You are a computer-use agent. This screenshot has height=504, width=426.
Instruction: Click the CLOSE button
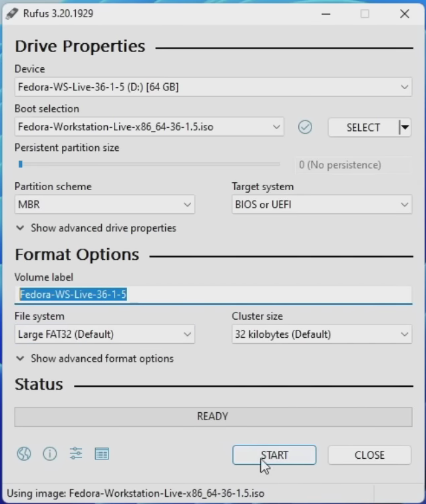click(369, 455)
